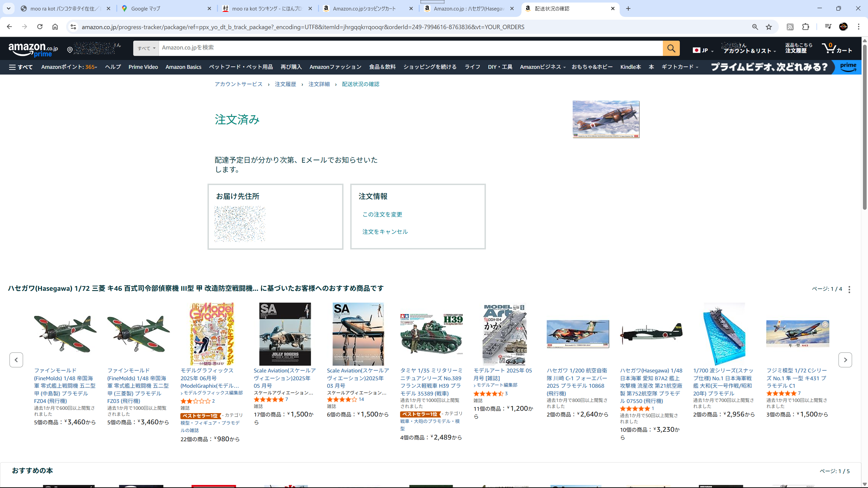Open Prime Video in navigation bar
The width and height of the screenshot is (868, 488).
143,67
